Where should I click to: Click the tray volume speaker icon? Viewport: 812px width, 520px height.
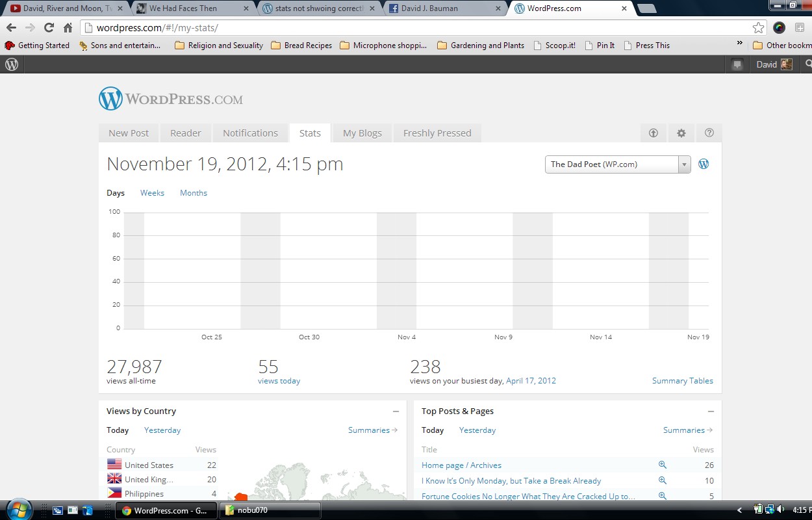click(781, 510)
